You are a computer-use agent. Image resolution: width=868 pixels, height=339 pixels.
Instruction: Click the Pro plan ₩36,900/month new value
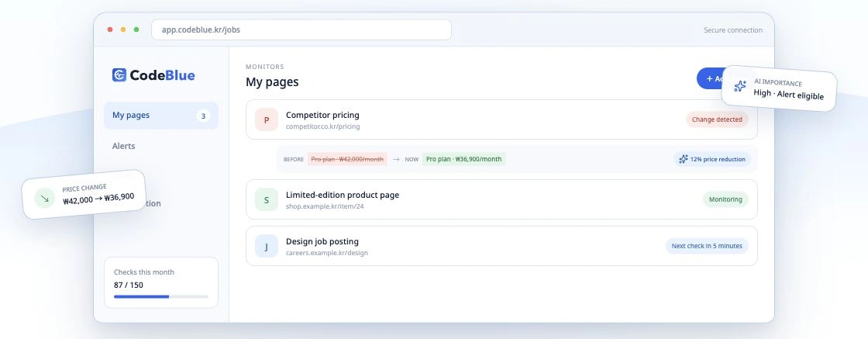(463, 159)
